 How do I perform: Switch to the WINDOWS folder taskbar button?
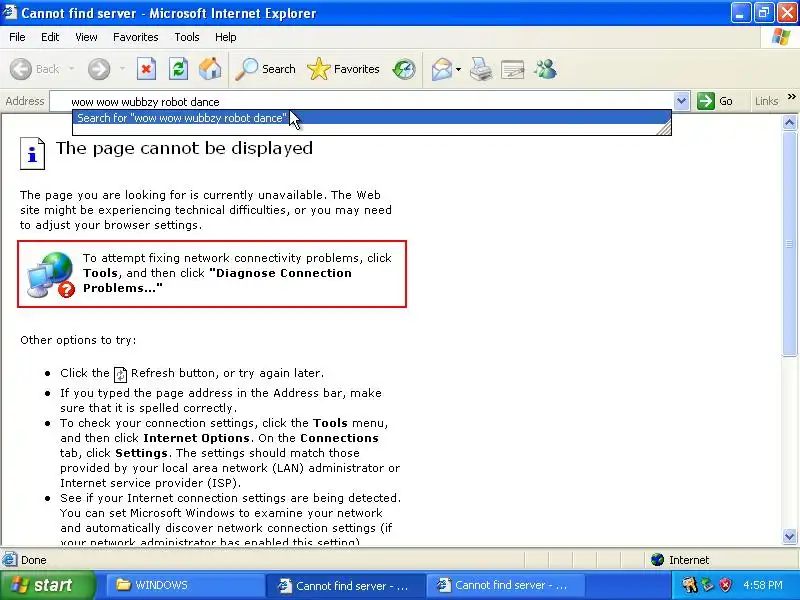(x=184, y=585)
